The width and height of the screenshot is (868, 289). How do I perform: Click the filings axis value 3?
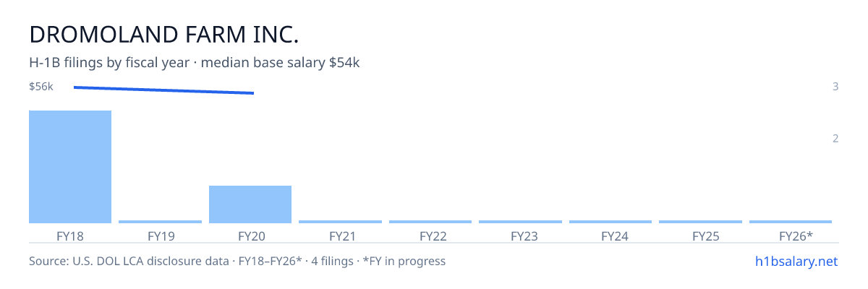pos(835,87)
